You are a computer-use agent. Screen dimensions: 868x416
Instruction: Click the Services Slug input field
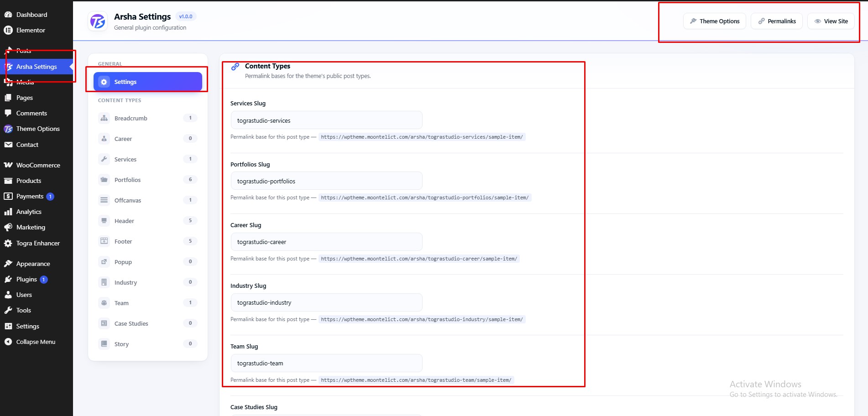[326, 120]
